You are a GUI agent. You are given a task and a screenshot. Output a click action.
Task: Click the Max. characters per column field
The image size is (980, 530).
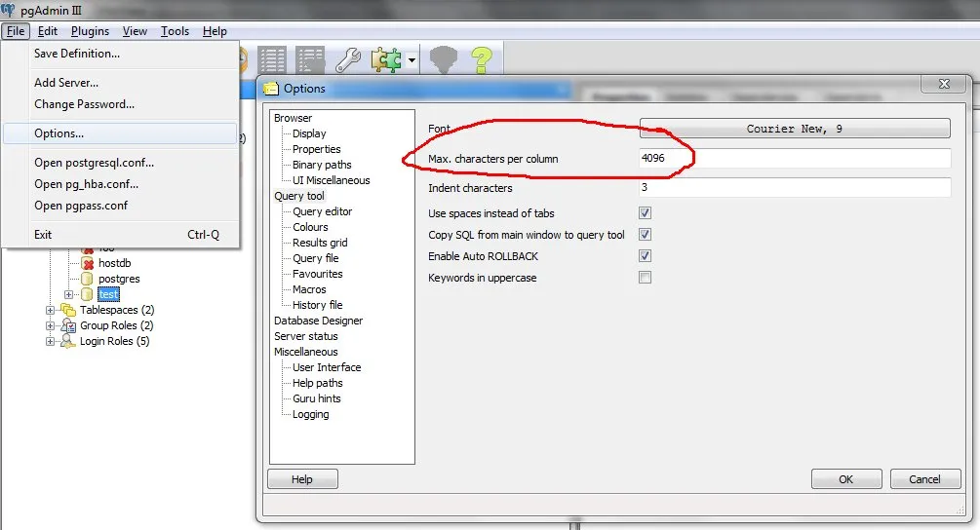click(x=795, y=159)
